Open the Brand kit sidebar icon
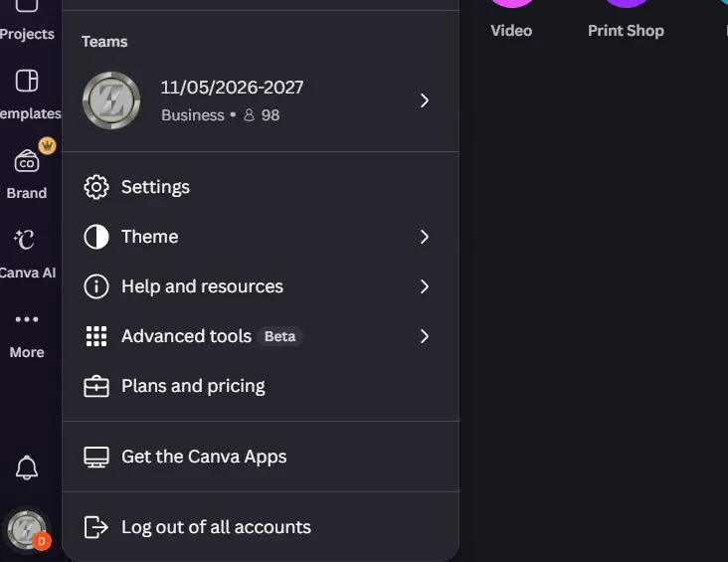728x562 pixels. click(x=27, y=161)
